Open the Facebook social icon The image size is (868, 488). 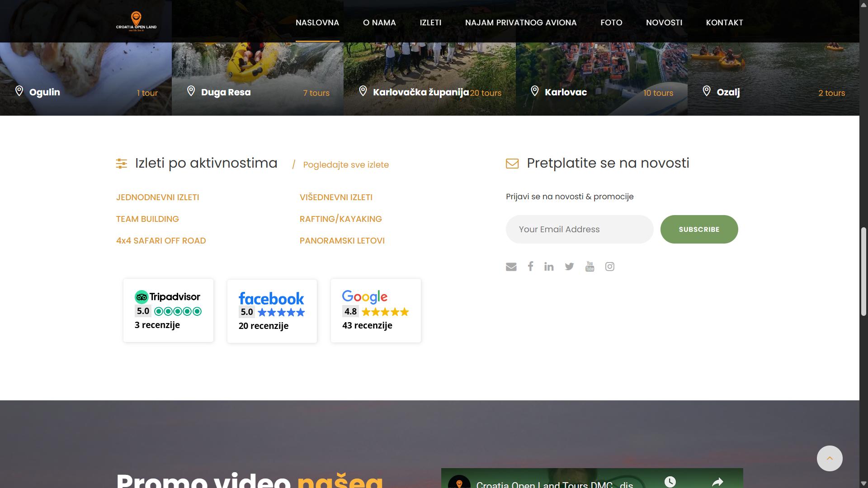click(530, 266)
